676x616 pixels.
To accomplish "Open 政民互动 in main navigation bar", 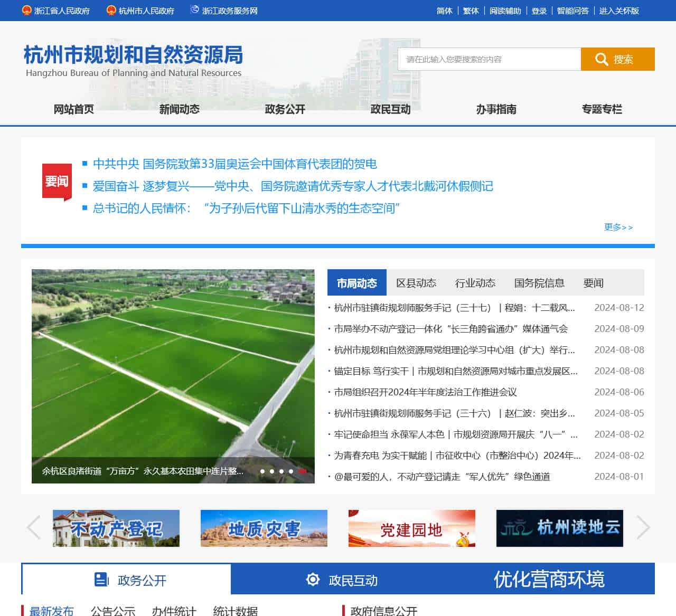I will [391, 109].
